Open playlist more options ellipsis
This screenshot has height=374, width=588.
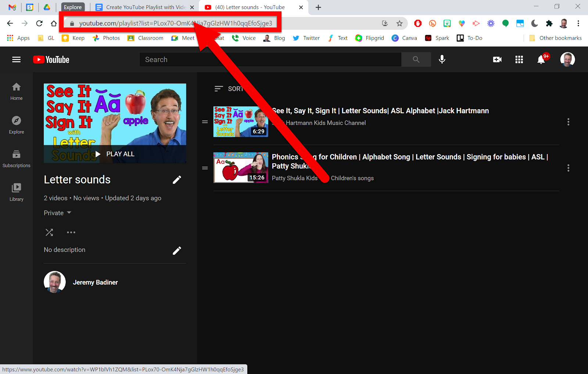(71, 232)
